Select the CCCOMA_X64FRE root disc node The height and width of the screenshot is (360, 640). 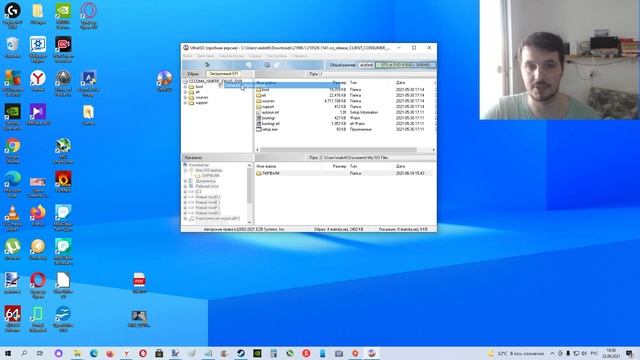pos(215,81)
